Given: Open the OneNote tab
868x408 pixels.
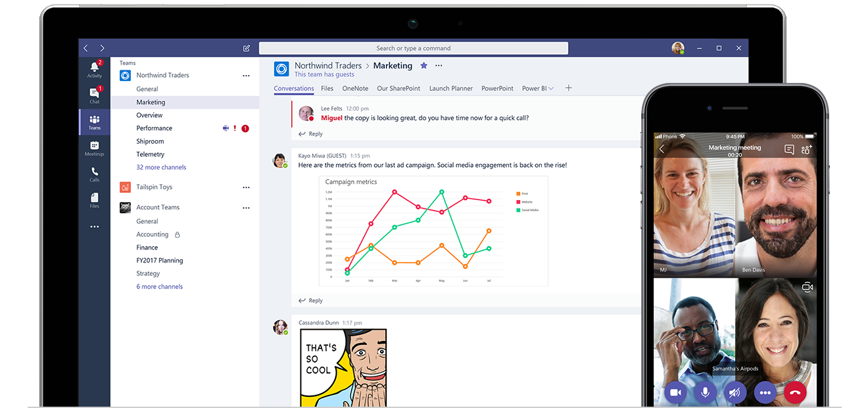Looking at the screenshot, I should tap(355, 88).
